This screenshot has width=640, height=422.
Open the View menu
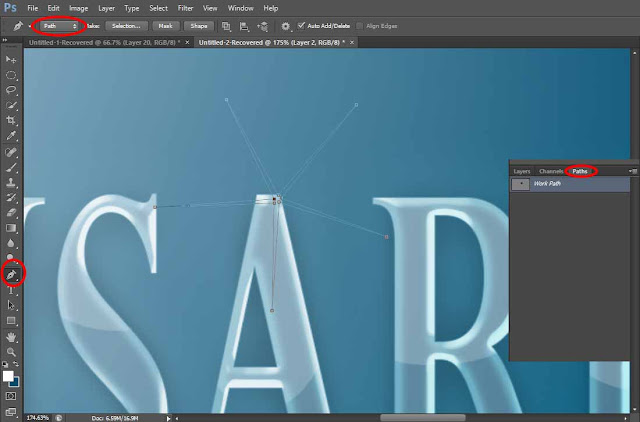coord(210,8)
